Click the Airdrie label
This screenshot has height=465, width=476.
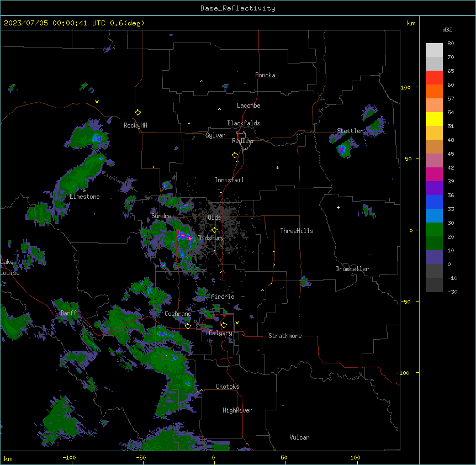click(x=223, y=297)
